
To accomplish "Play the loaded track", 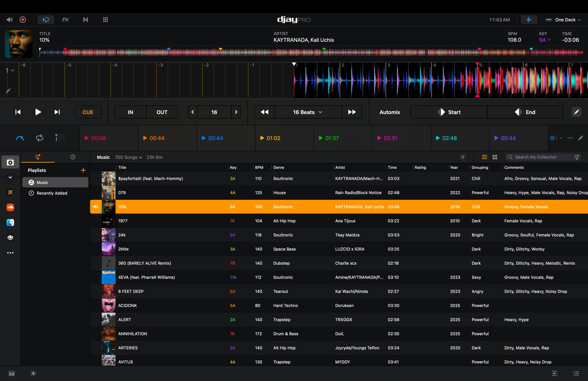I will pyautogui.click(x=38, y=112).
